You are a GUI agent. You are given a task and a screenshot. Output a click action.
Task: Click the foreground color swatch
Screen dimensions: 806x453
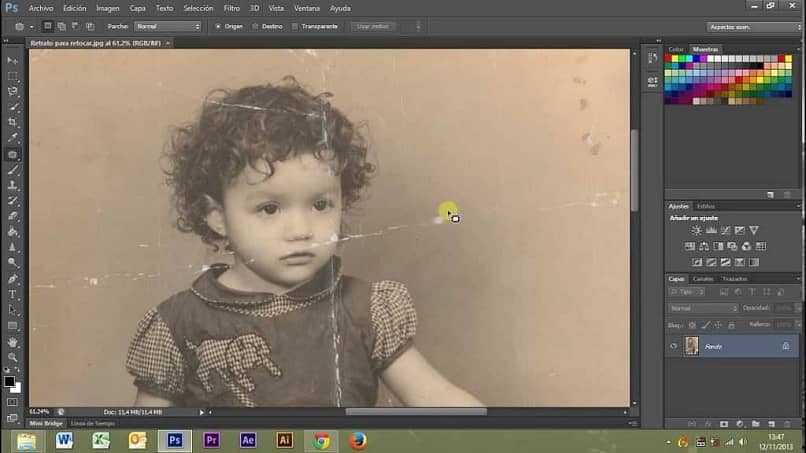pyautogui.click(x=10, y=380)
